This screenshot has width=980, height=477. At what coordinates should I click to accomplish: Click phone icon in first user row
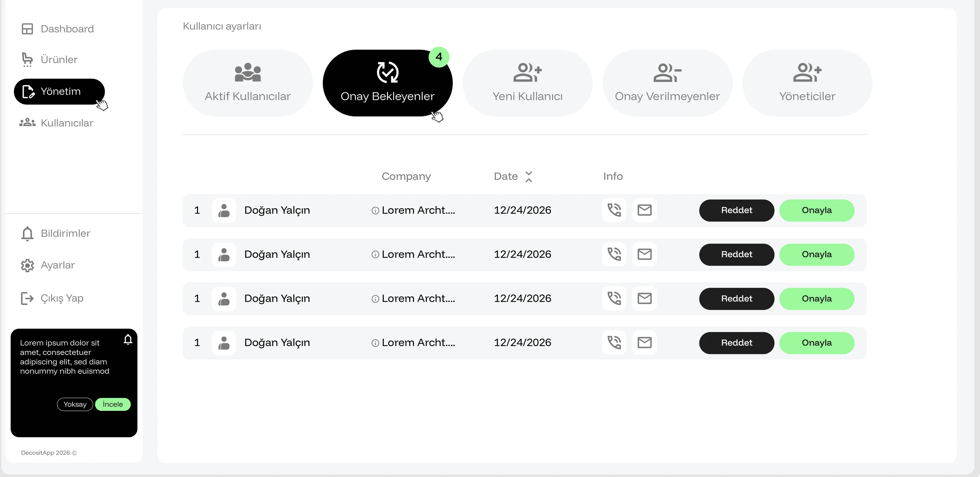(614, 210)
